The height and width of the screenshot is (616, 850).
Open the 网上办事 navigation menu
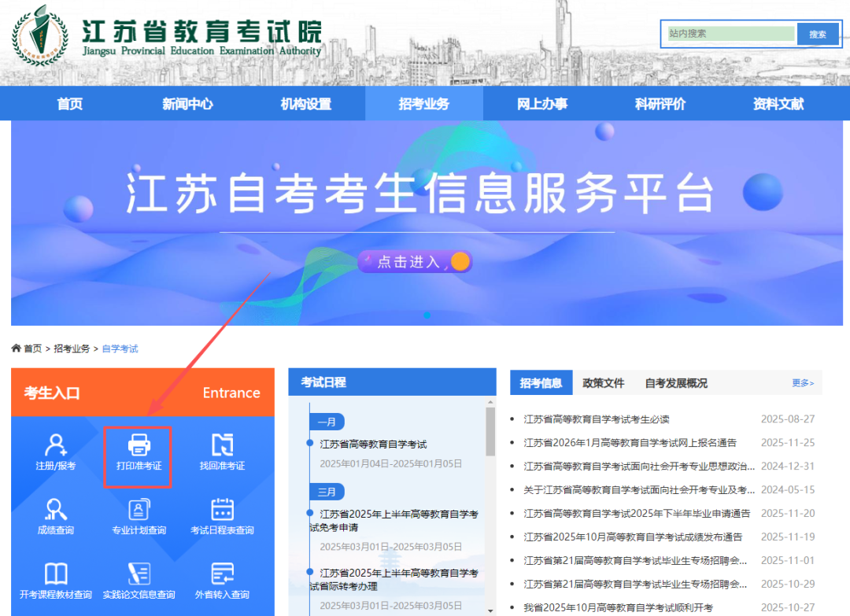tap(541, 103)
